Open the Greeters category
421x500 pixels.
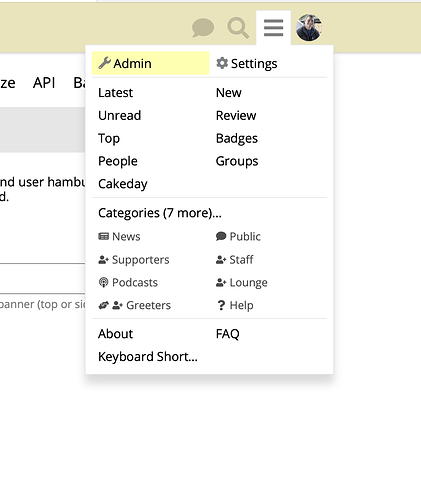[134, 305]
